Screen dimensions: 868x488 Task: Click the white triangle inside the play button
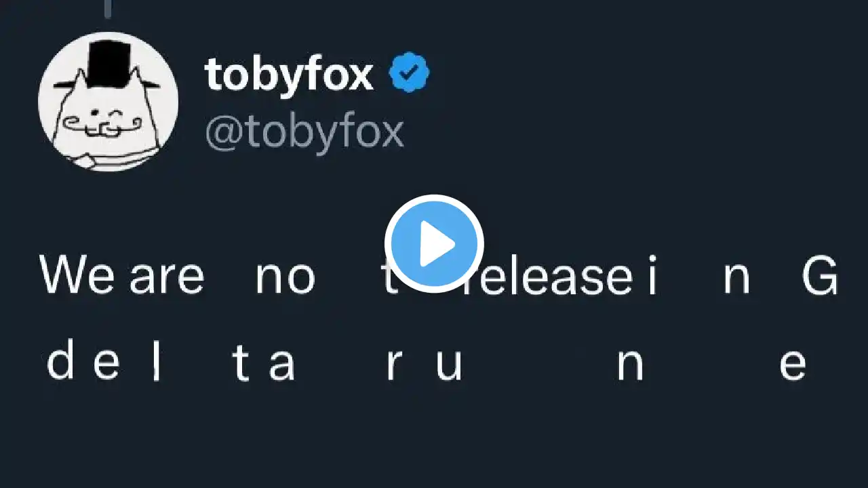pyautogui.click(x=437, y=244)
